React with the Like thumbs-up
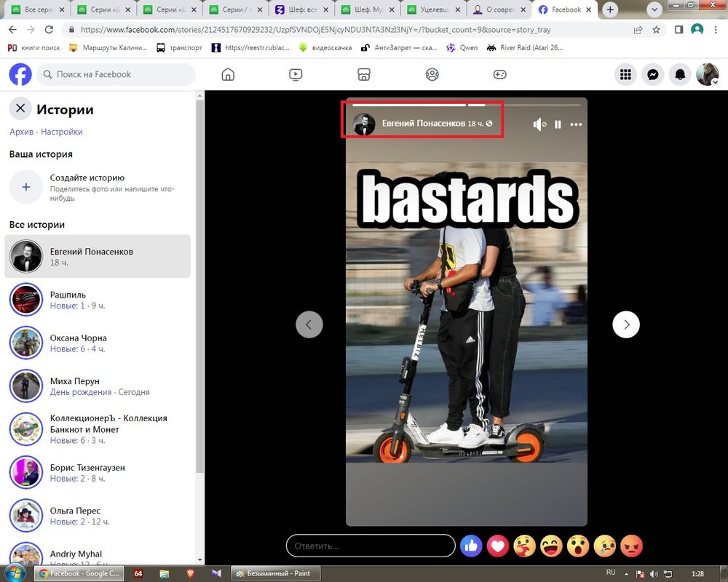Image resolution: width=728 pixels, height=582 pixels. point(471,546)
